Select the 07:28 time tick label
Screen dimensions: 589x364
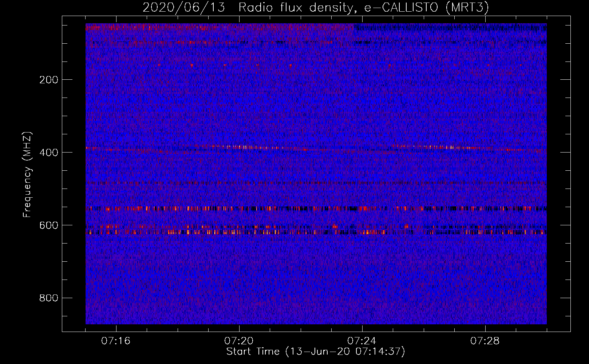pyautogui.click(x=485, y=341)
